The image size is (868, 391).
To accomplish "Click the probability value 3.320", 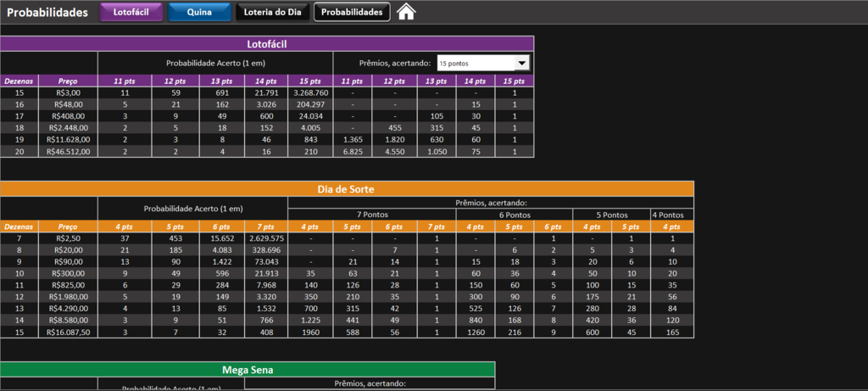I will pyautogui.click(x=267, y=297).
